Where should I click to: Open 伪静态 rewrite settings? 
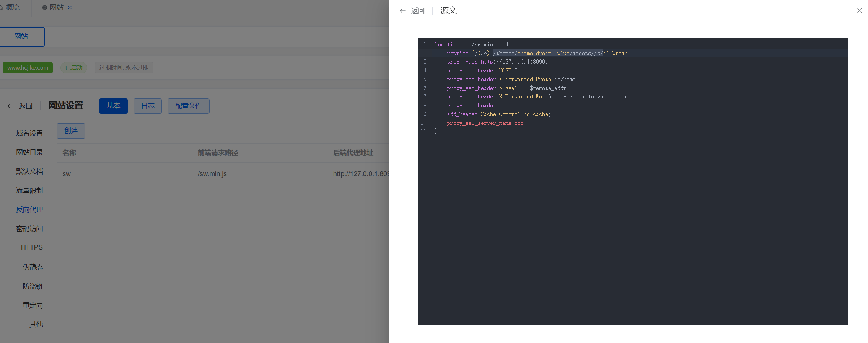[x=33, y=267]
